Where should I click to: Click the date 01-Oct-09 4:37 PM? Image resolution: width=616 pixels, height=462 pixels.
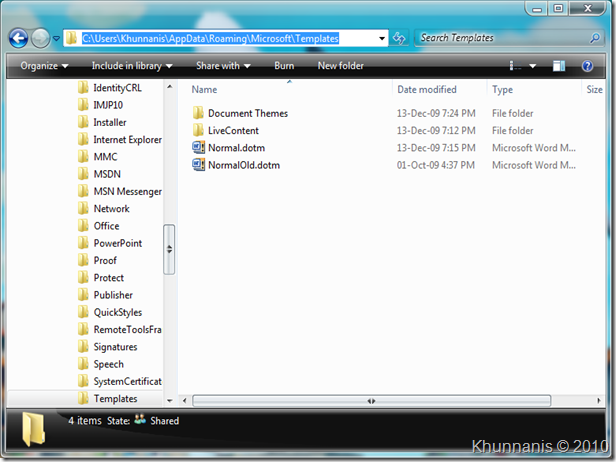tap(436, 165)
